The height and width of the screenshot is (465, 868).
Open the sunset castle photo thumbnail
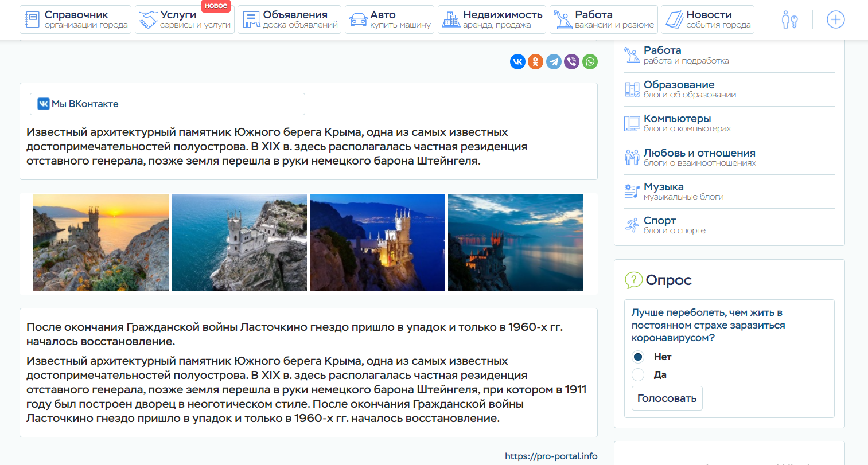[x=101, y=243]
